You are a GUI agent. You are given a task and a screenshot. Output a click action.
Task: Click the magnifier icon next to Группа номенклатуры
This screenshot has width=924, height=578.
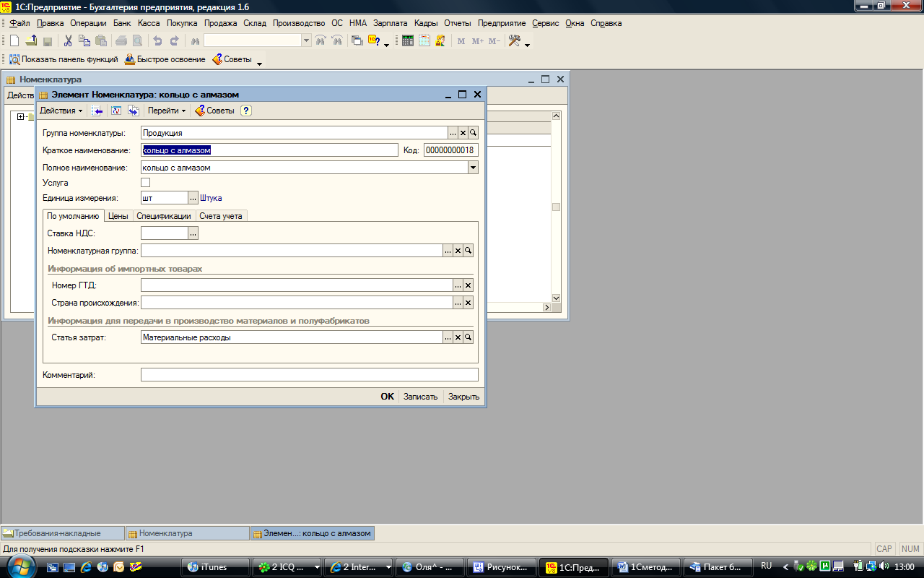[x=474, y=133]
